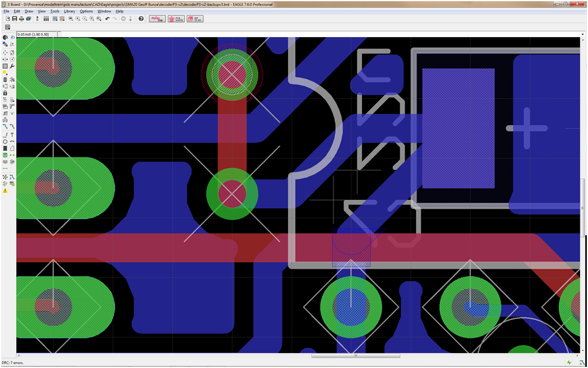The height and width of the screenshot is (368, 588).
Task: Open the Window menu
Action: (104, 11)
